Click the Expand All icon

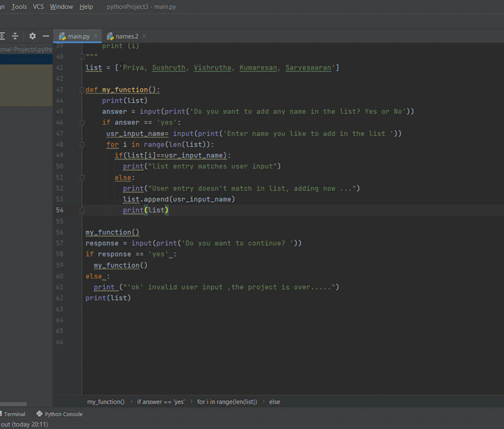point(3,36)
